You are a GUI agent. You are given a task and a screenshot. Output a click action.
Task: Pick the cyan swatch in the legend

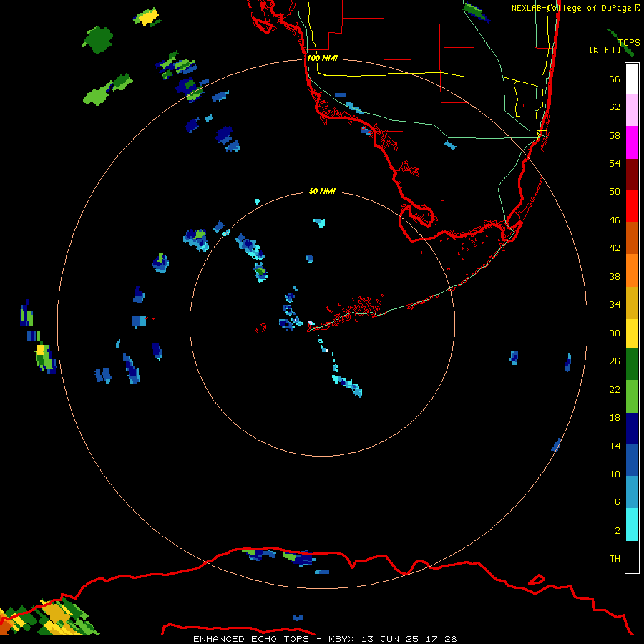click(632, 525)
